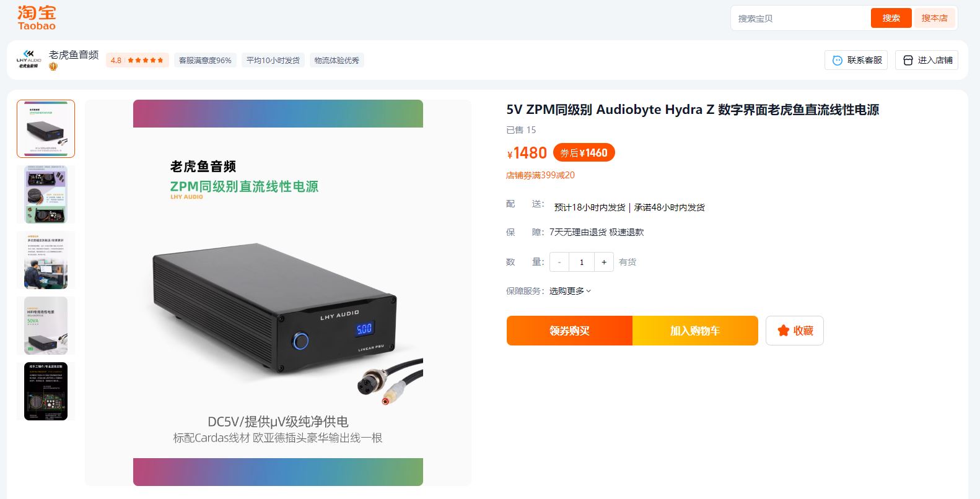The width and height of the screenshot is (980, 499).
Task: Increase quantity with plus button
Action: tap(604, 262)
